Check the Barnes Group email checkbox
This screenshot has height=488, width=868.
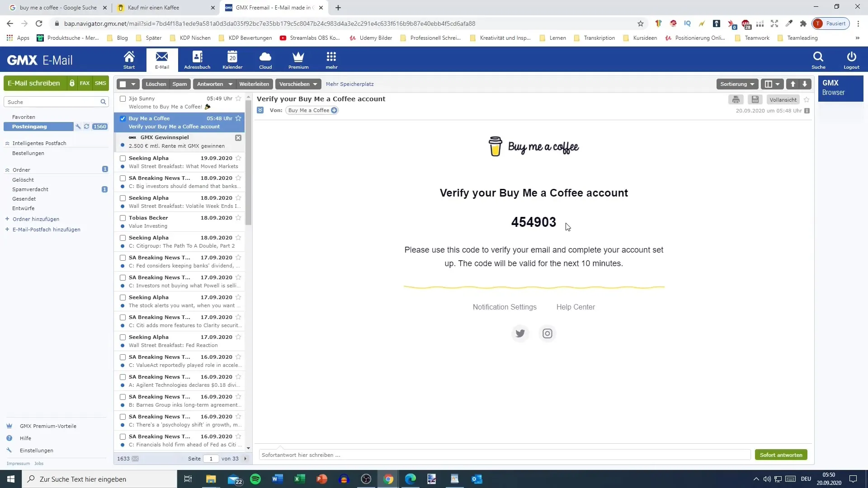point(123,397)
